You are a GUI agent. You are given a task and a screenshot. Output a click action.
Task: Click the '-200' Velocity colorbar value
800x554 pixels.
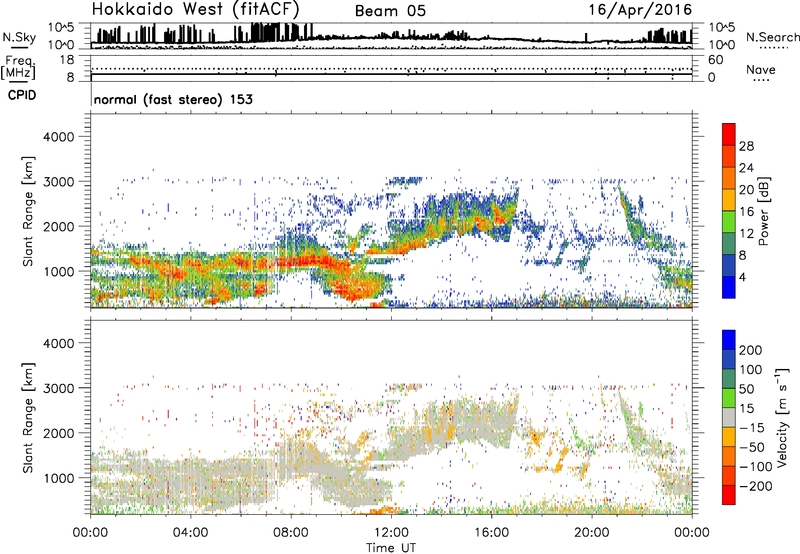756,486
